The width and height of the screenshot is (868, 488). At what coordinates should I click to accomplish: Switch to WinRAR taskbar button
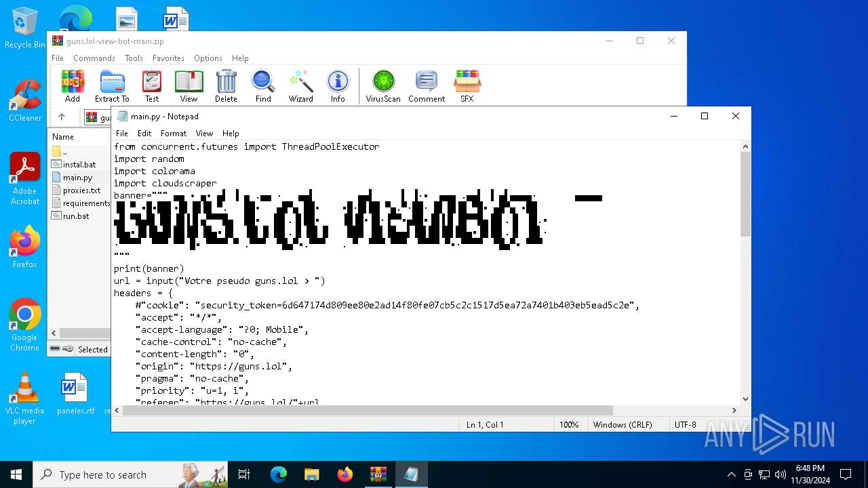pyautogui.click(x=378, y=474)
